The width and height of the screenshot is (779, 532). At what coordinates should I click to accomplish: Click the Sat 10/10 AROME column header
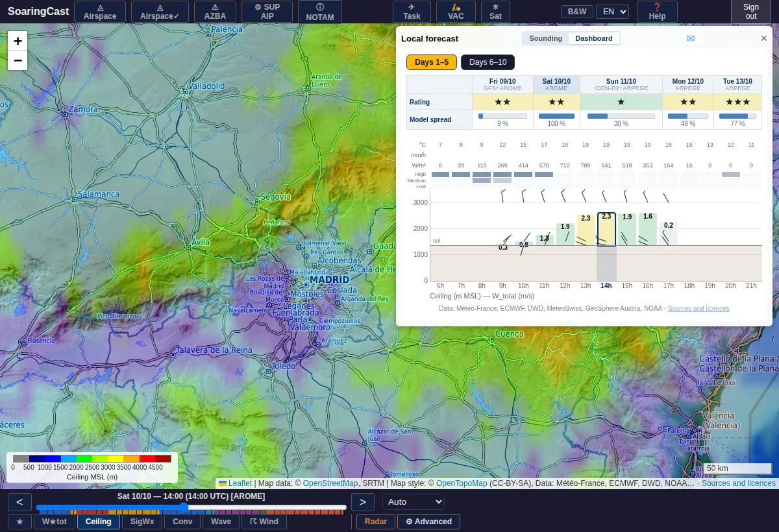pos(556,84)
